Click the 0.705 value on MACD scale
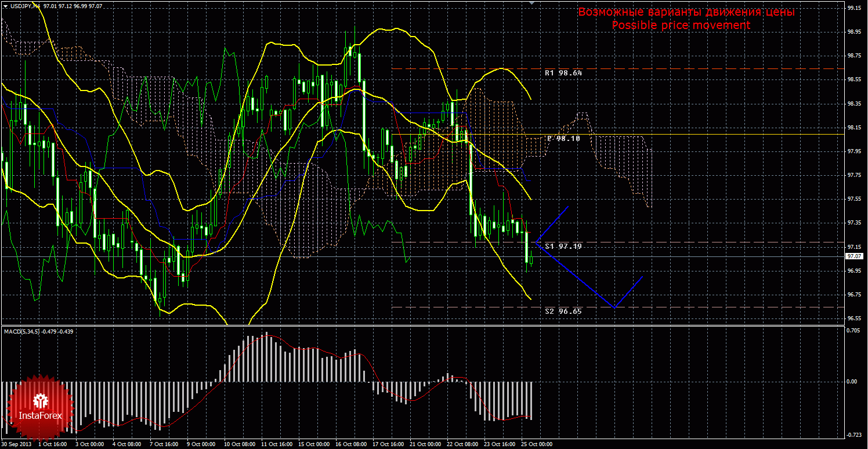Screen dimensions: 868x449 tap(853, 330)
